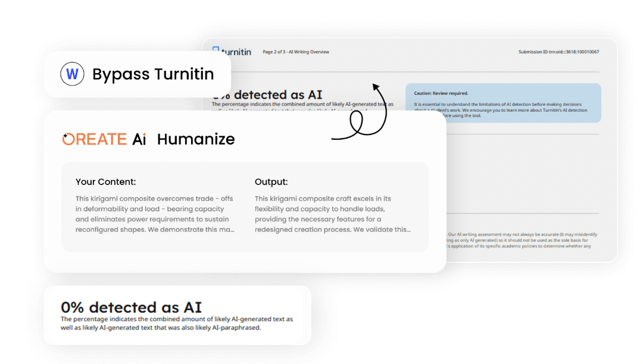Click the 'Bypass Turnitin' heading text
The image size is (643, 364).
pos(153,74)
